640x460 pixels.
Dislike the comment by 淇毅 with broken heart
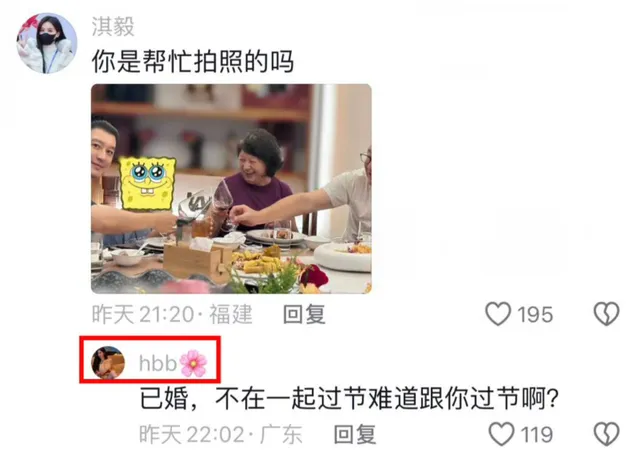point(606,314)
